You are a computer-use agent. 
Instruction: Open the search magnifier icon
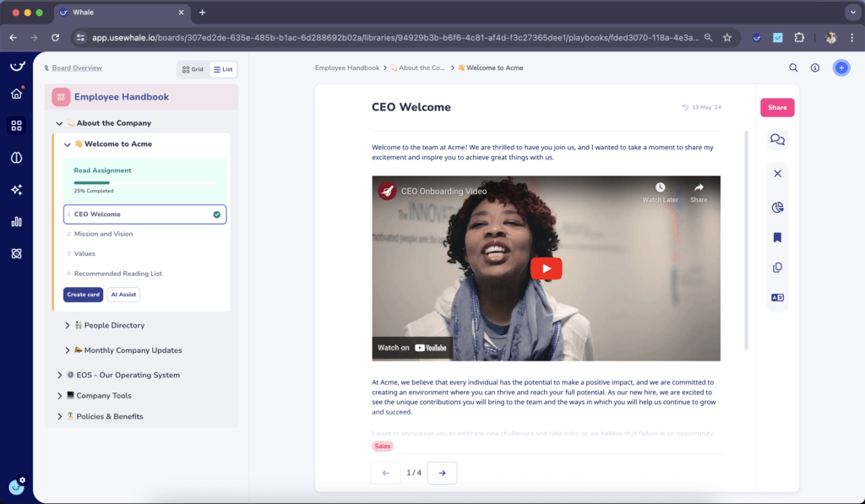coord(792,68)
